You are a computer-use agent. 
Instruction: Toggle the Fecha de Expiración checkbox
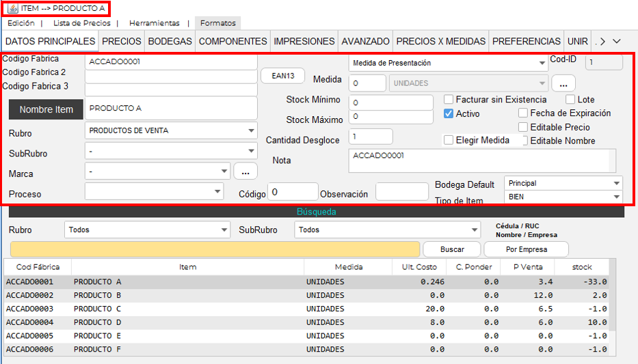click(523, 113)
